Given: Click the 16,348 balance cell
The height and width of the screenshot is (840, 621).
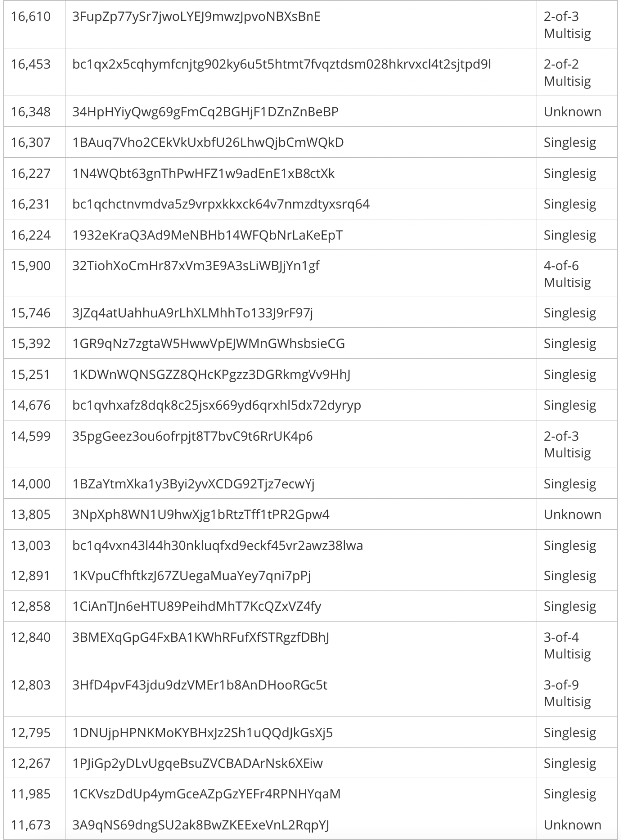Looking at the screenshot, I should pyautogui.click(x=31, y=112).
